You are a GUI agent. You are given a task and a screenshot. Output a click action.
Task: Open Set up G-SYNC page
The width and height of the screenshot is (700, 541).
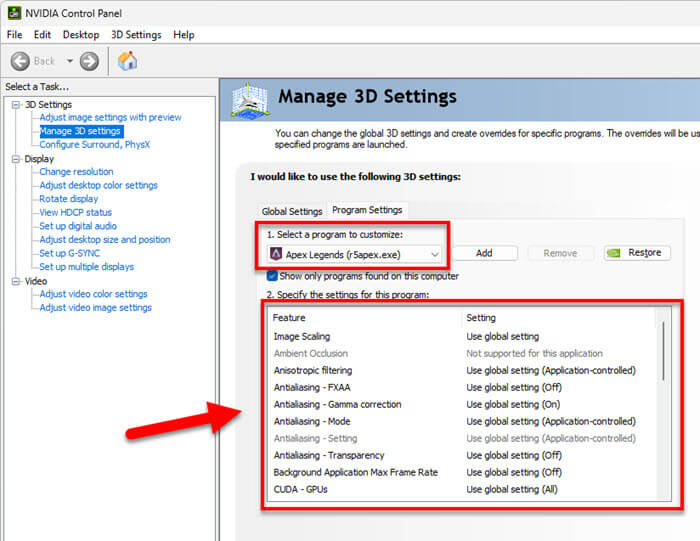[x=72, y=253]
